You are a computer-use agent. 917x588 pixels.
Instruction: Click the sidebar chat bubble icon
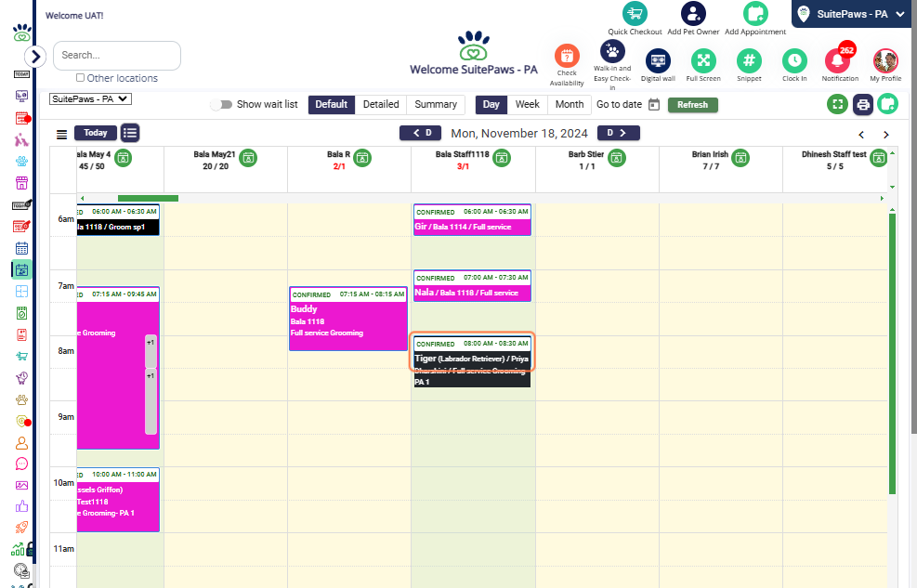(21, 464)
